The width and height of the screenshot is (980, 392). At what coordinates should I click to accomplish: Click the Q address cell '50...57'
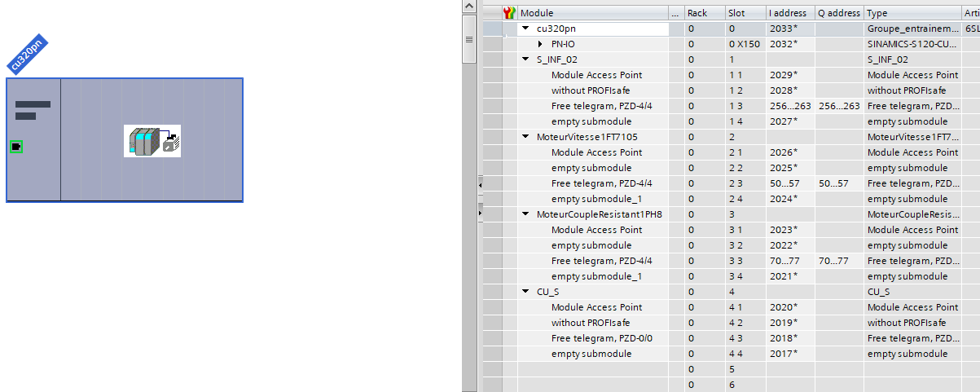coord(839,183)
